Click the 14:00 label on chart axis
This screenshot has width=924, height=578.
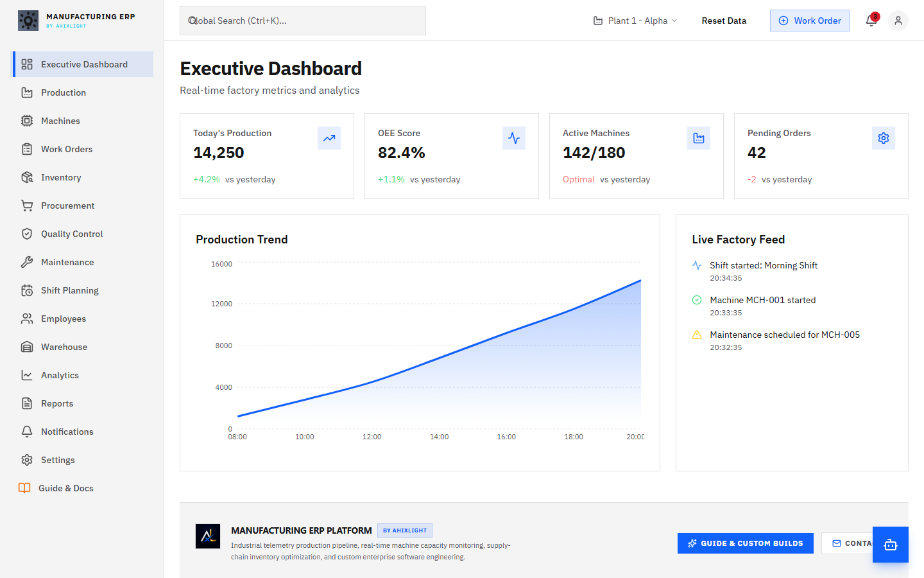pos(439,437)
